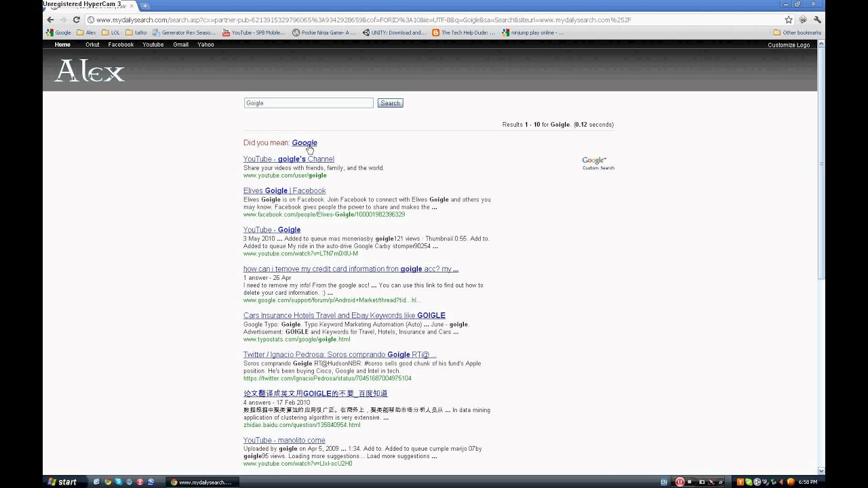The height and width of the screenshot is (488, 868).
Task: Open the Windows start menu
Action: pos(62,482)
